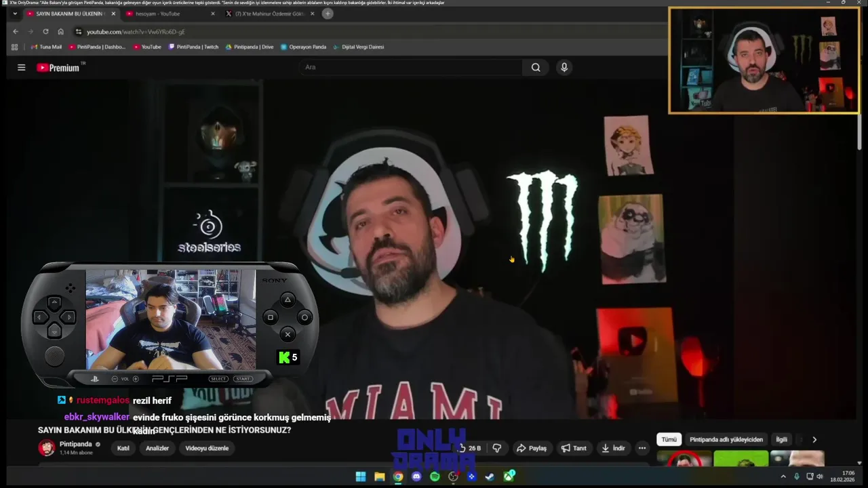Click the Katıl join button

click(x=123, y=448)
